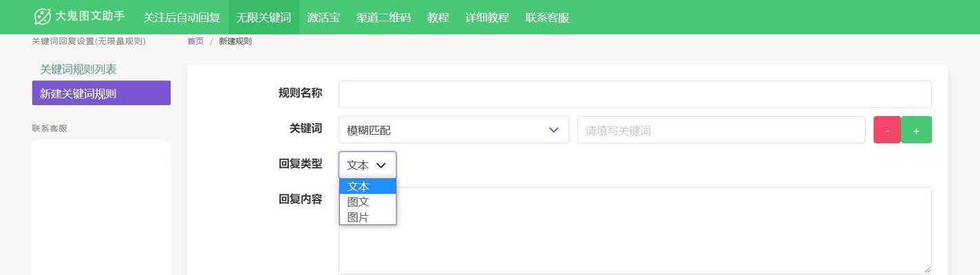This screenshot has width=980, height=275.
Task: Expand the 模糊匹配 match type dropdown
Action: (x=454, y=130)
